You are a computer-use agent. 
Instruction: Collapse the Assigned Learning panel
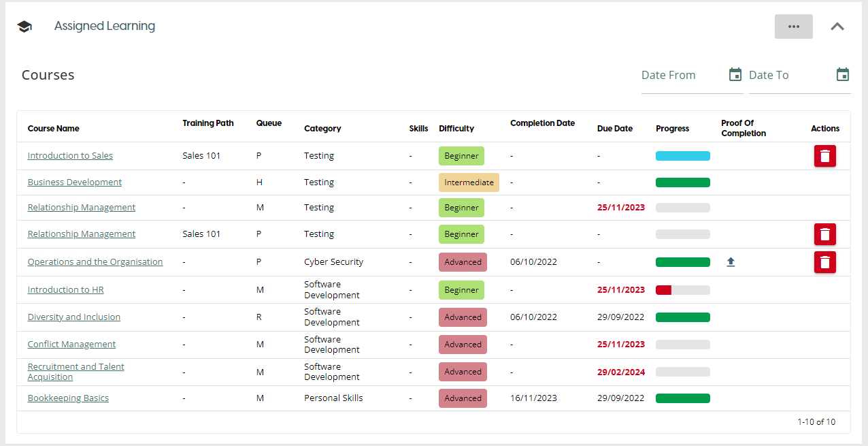(x=837, y=27)
